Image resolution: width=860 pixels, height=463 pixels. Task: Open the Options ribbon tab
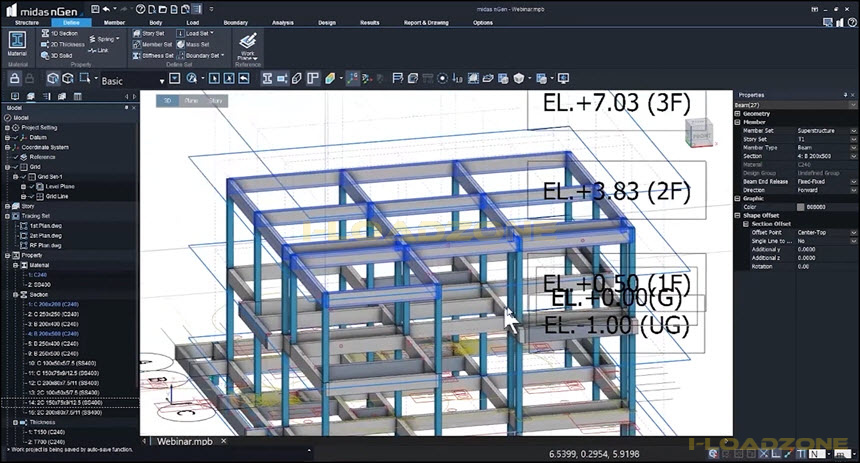click(483, 22)
